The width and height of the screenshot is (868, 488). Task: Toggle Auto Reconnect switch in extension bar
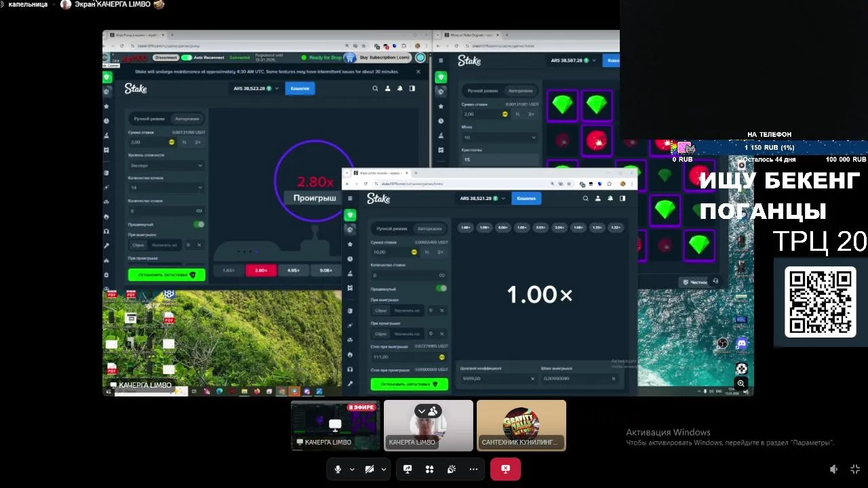[186, 58]
